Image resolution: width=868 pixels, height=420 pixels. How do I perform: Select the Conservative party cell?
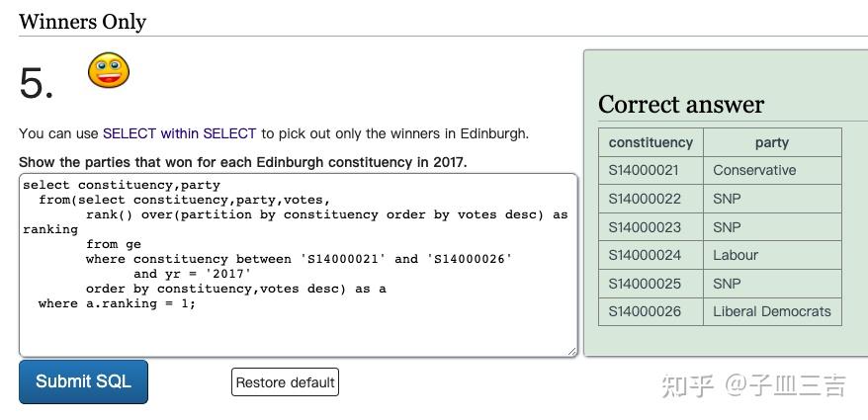pyautogui.click(x=754, y=170)
